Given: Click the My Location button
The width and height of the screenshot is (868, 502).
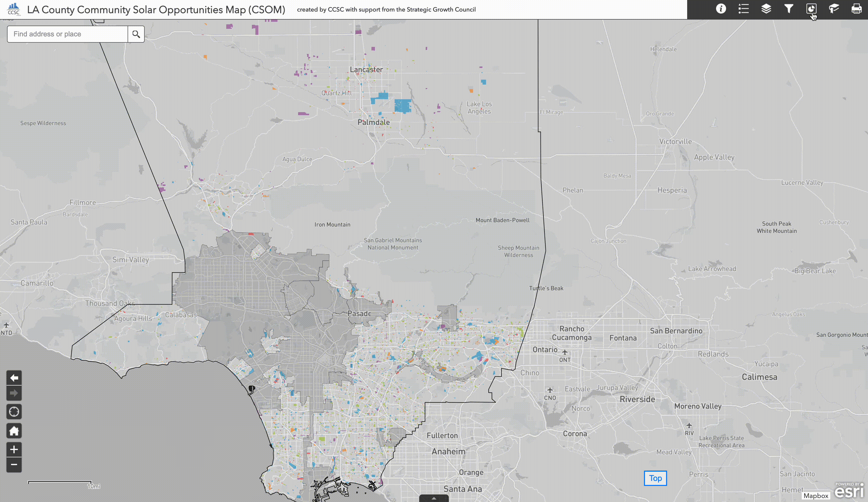Looking at the screenshot, I should click(14, 412).
